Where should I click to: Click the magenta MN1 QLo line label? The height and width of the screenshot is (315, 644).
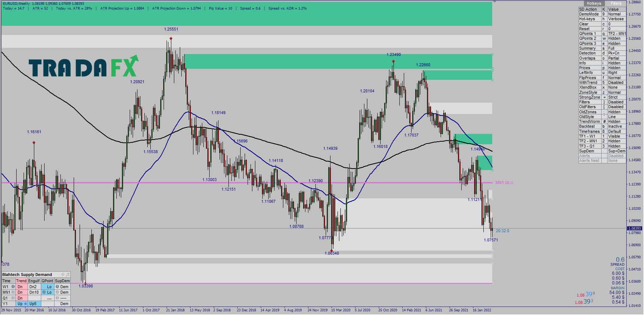point(504,183)
